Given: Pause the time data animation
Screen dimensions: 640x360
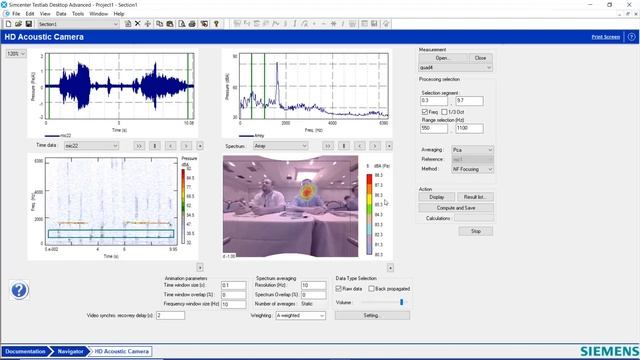Looking at the screenshot, I should tap(155, 146).
